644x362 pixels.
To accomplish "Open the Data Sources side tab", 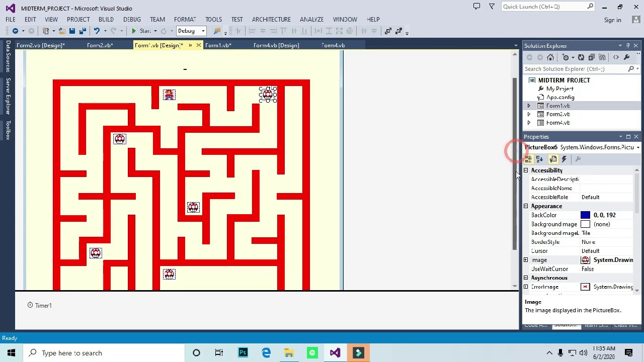I will pos(8,56).
